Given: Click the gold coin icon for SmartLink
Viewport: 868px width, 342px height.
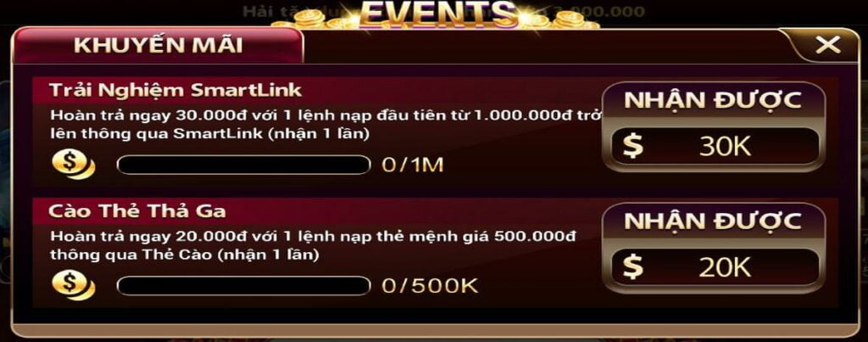Looking at the screenshot, I should click(x=73, y=165).
